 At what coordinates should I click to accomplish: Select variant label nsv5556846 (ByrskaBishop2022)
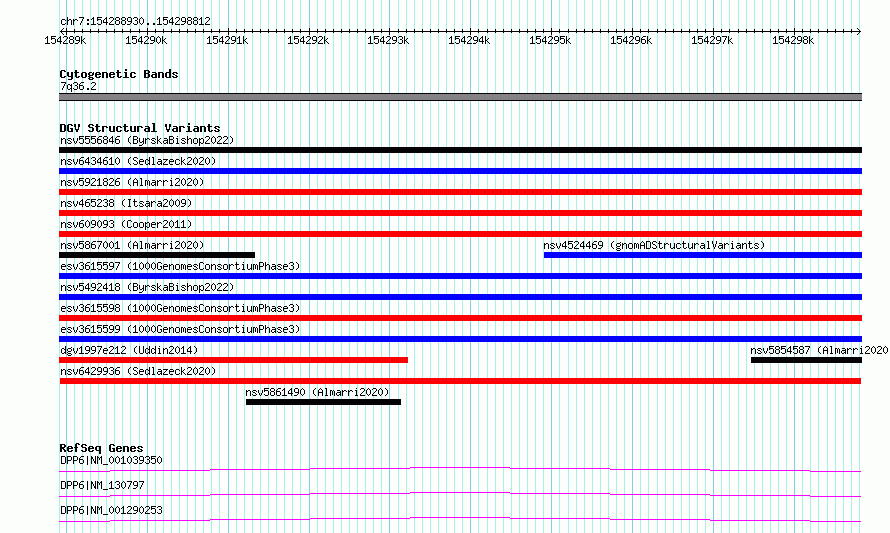147,140
